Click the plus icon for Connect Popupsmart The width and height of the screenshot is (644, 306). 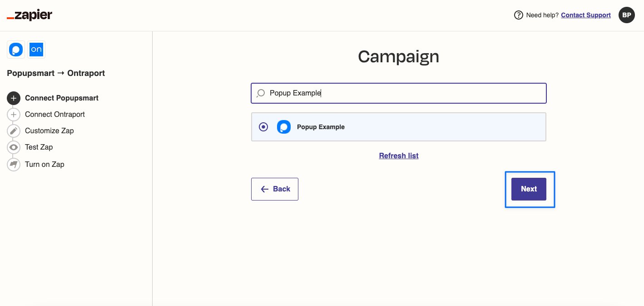(14, 98)
